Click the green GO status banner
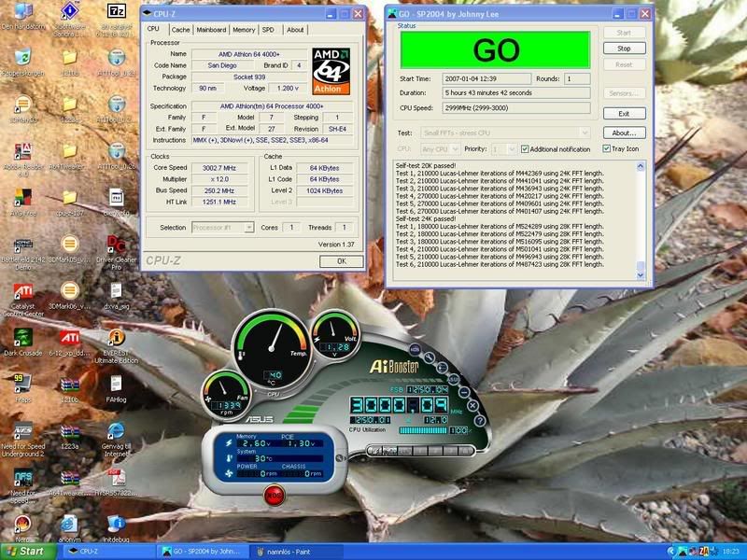This screenshot has width=747, height=560. tap(495, 50)
